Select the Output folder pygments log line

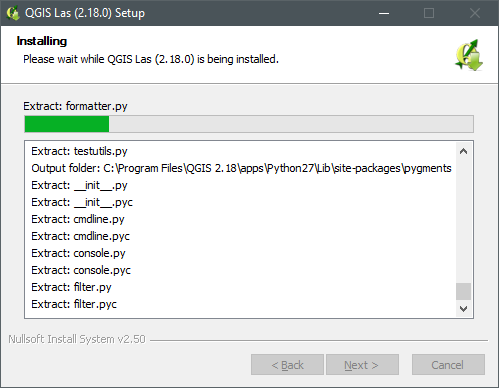click(241, 168)
